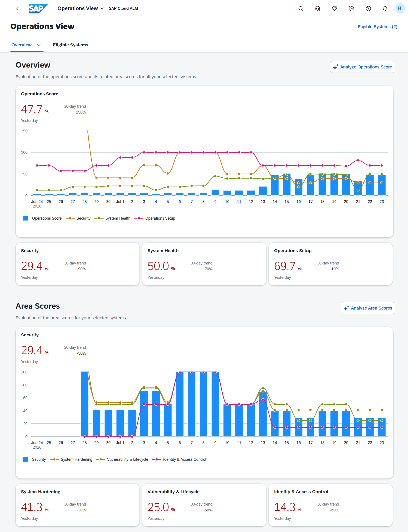Open the search icon in header
The image size is (408, 532).
301,8
